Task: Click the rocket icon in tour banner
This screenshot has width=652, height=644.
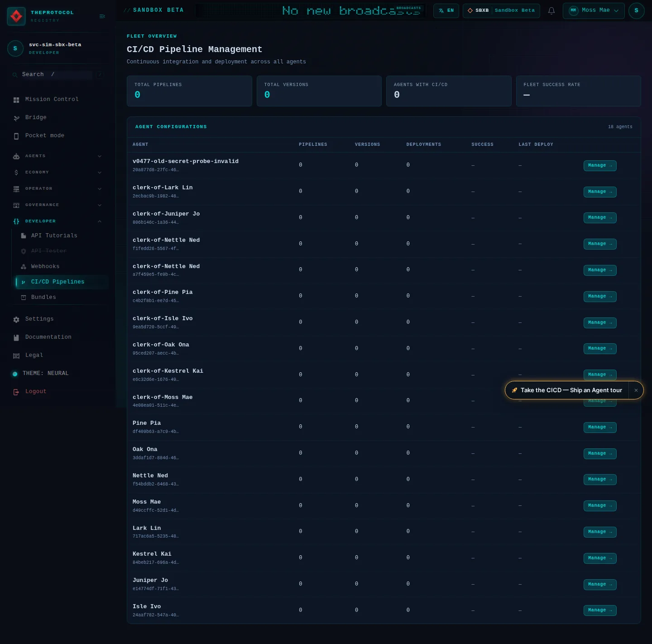Action: coord(514,390)
